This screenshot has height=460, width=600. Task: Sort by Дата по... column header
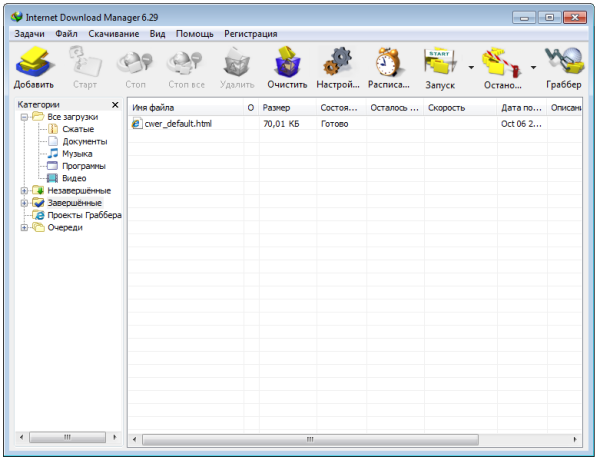tap(522, 108)
